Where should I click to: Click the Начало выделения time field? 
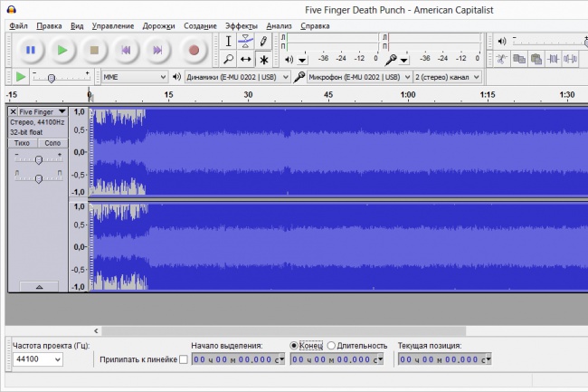coord(238,359)
